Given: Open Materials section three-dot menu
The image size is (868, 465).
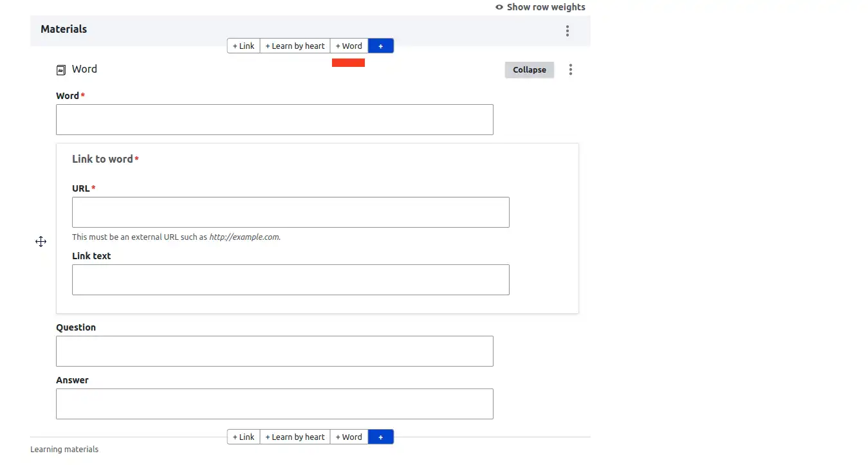Looking at the screenshot, I should pos(567,31).
